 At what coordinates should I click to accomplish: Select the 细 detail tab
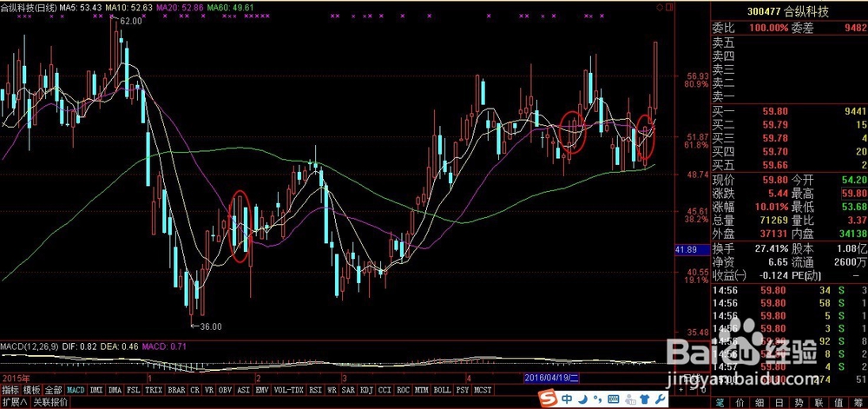[x=759, y=403]
